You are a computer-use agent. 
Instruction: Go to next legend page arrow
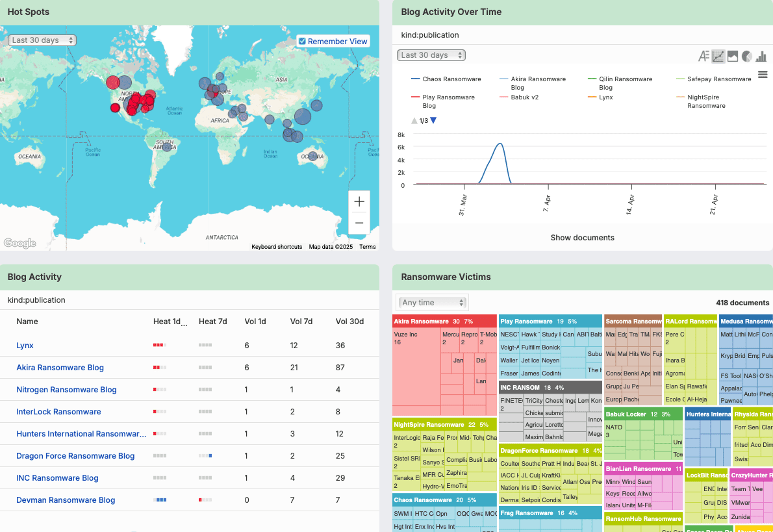[x=433, y=120]
